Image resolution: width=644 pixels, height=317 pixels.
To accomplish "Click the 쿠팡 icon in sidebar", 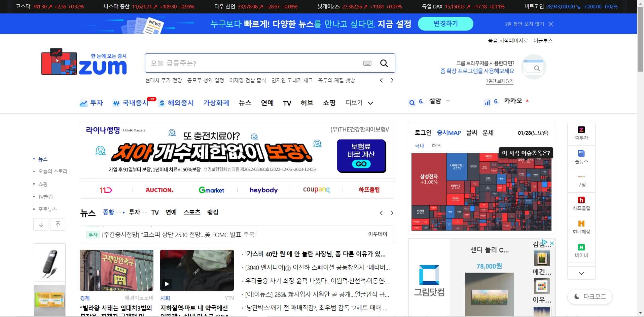I will pos(581,181).
